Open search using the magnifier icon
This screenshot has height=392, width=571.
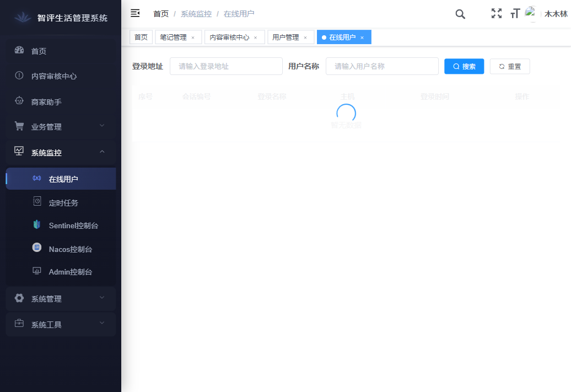click(460, 14)
